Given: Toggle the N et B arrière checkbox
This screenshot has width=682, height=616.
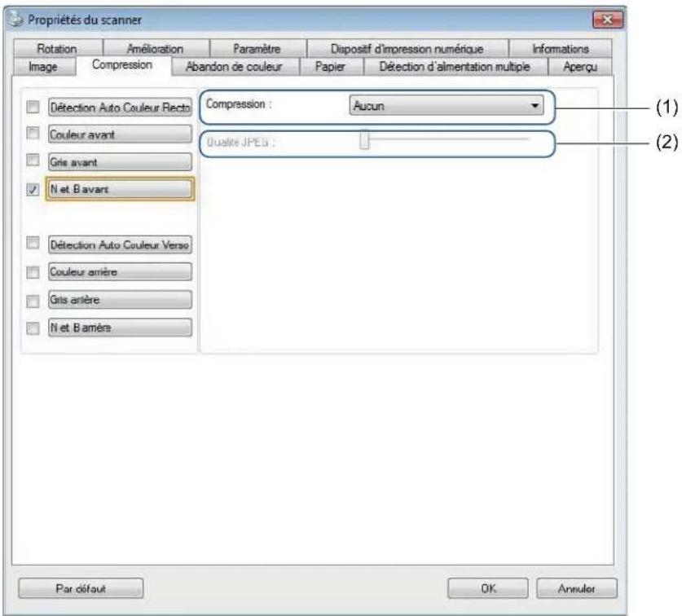Looking at the screenshot, I should [33, 328].
